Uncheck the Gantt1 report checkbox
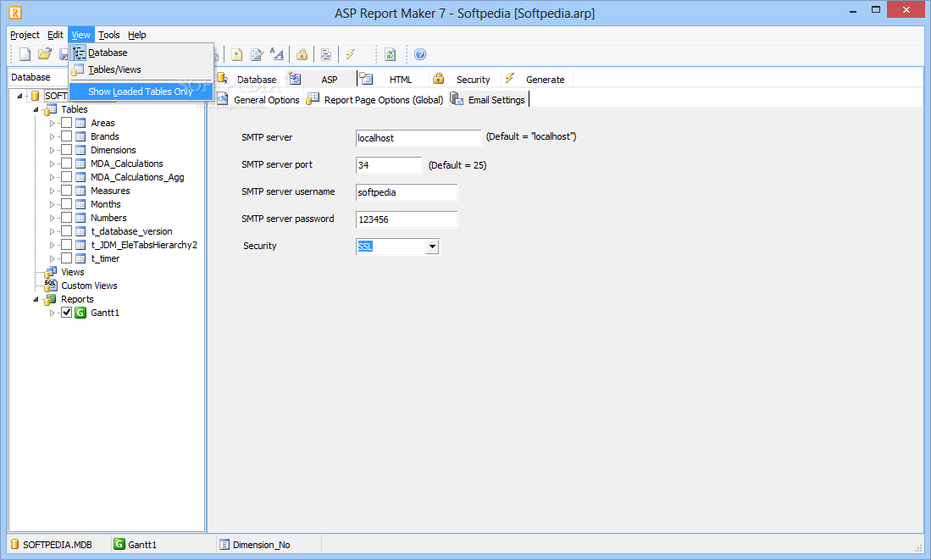 click(x=66, y=313)
